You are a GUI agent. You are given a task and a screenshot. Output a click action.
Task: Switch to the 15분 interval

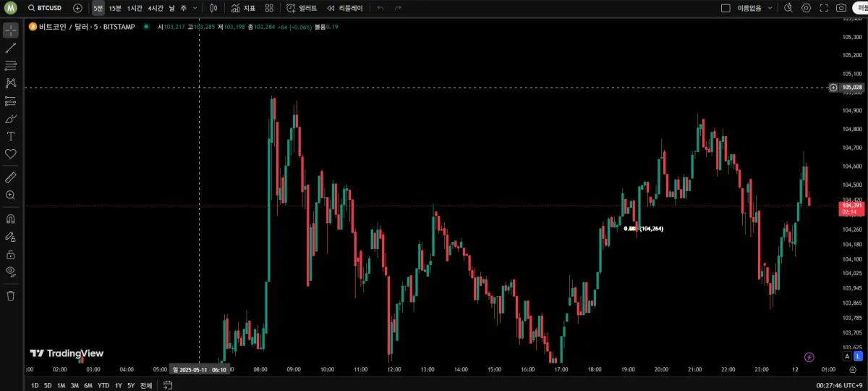point(115,8)
